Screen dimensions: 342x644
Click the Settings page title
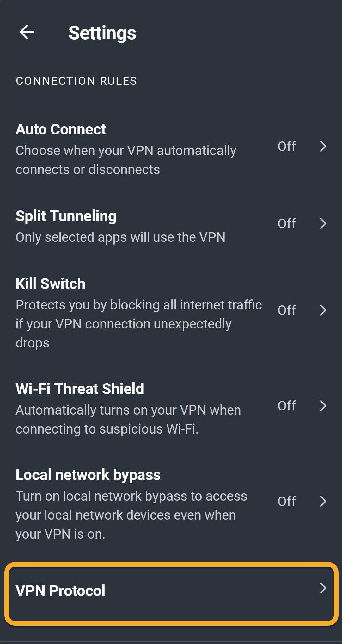(x=102, y=33)
